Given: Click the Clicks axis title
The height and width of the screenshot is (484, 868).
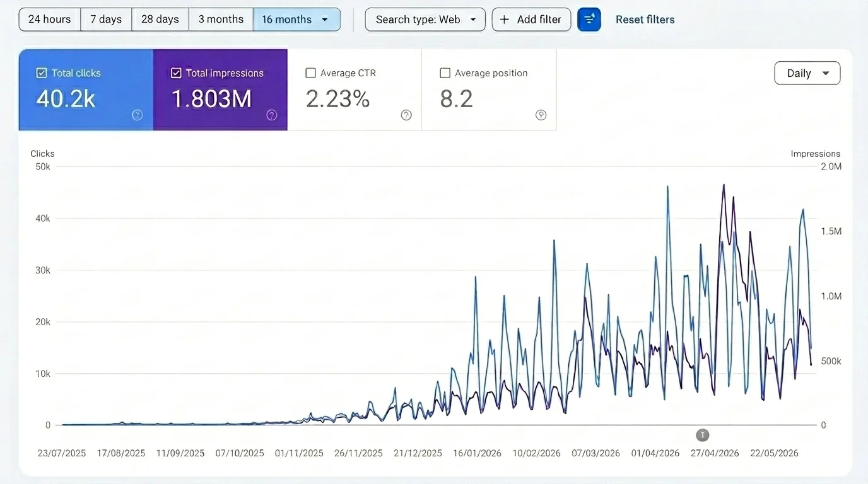Looking at the screenshot, I should pos(42,154).
